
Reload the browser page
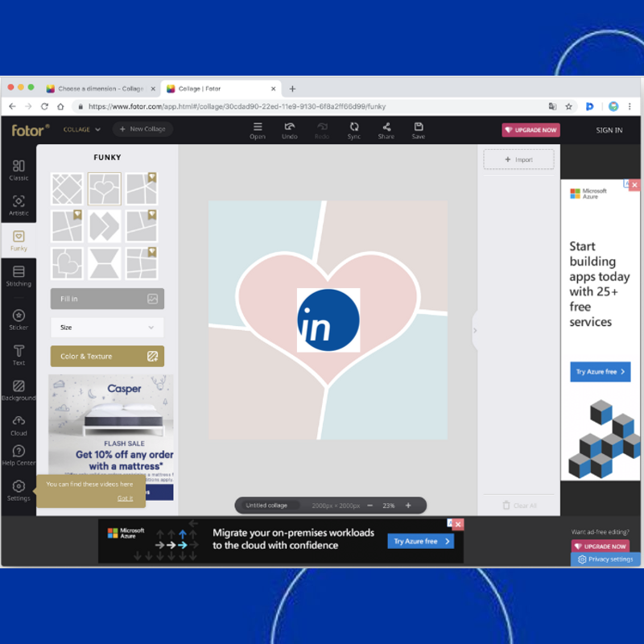[x=44, y=106]
